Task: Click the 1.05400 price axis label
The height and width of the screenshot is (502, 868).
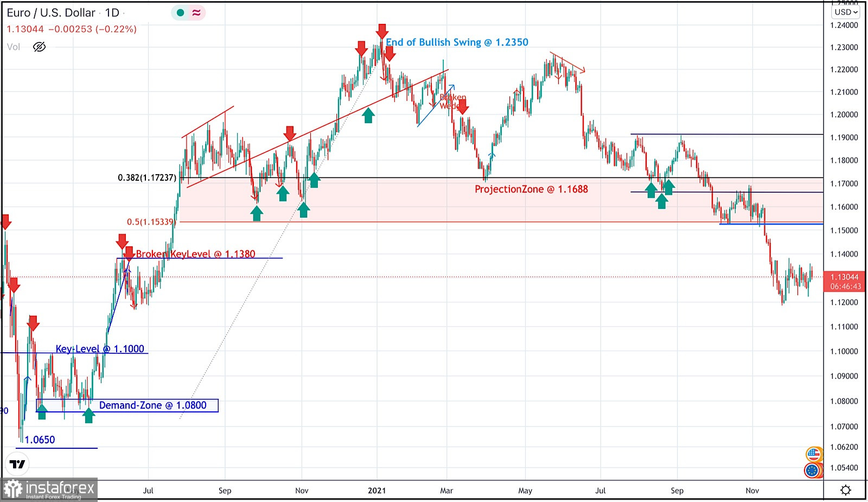Action: click(844, 468)
